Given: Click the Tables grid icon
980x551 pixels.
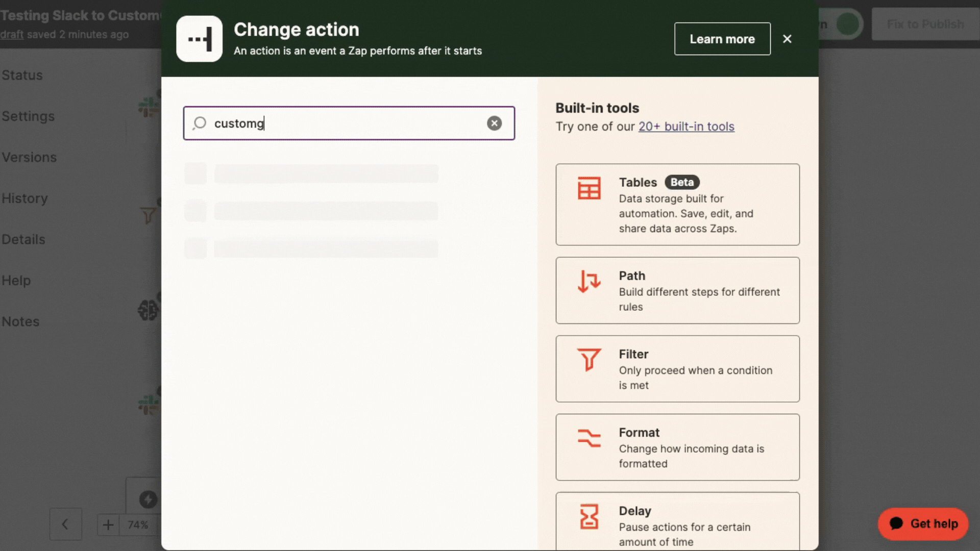Looking at the screenshot, I should [589, 188].
